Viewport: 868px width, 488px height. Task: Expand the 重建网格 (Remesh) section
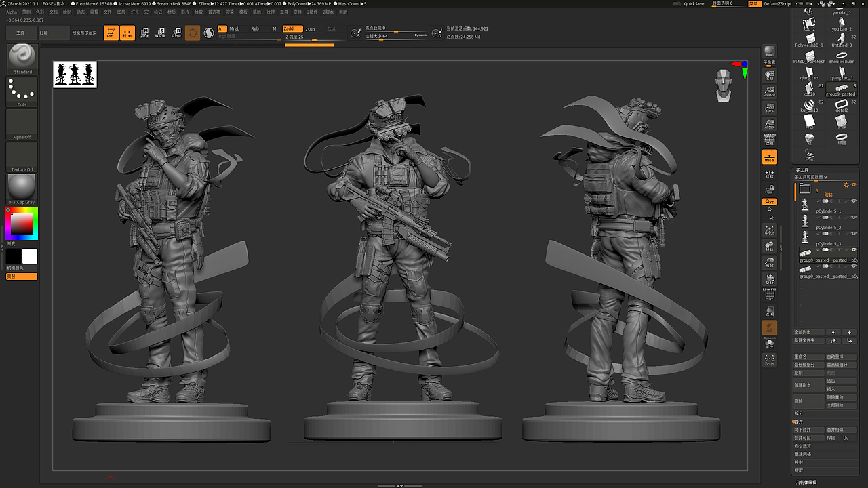[802, 454]
